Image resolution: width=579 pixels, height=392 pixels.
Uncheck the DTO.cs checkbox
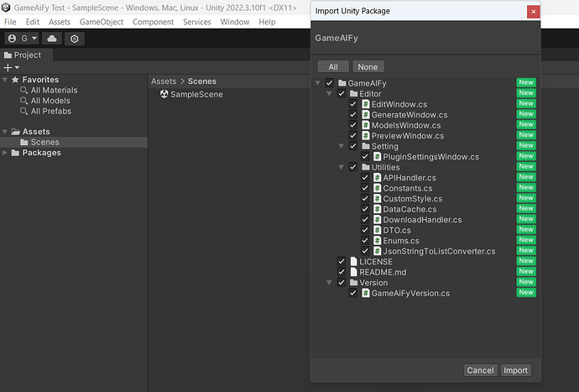click(365, 230)
